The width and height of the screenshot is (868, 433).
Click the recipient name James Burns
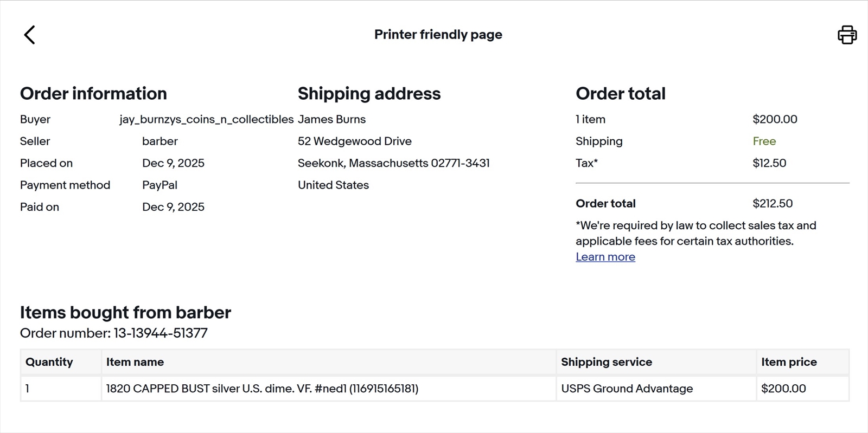(331, 119)
